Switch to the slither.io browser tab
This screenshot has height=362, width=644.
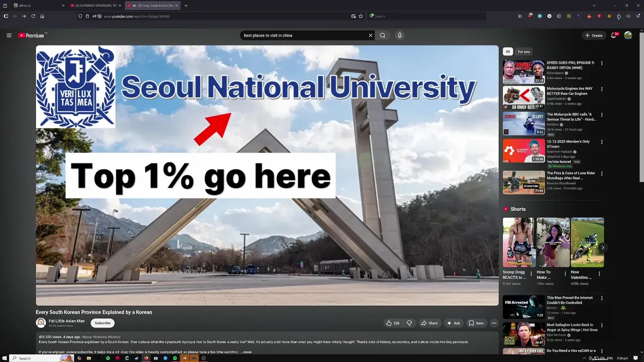39,6
